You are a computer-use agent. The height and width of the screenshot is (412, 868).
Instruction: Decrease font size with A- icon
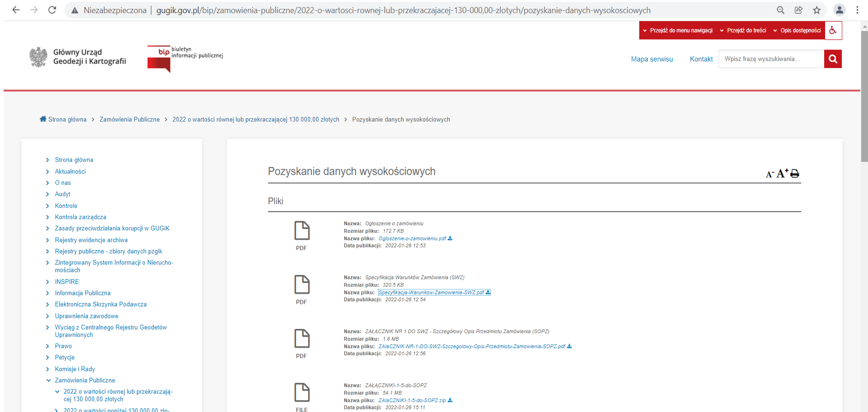[770, 174]
